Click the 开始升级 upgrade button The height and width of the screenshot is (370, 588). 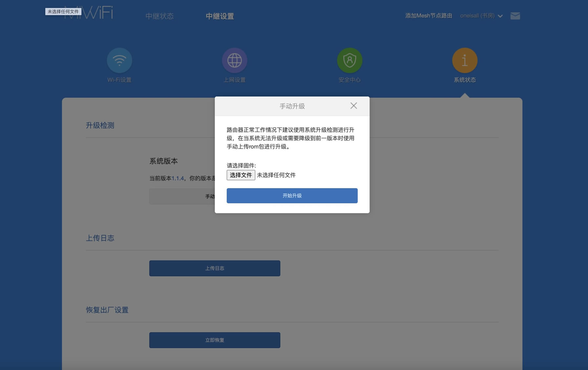292,195
